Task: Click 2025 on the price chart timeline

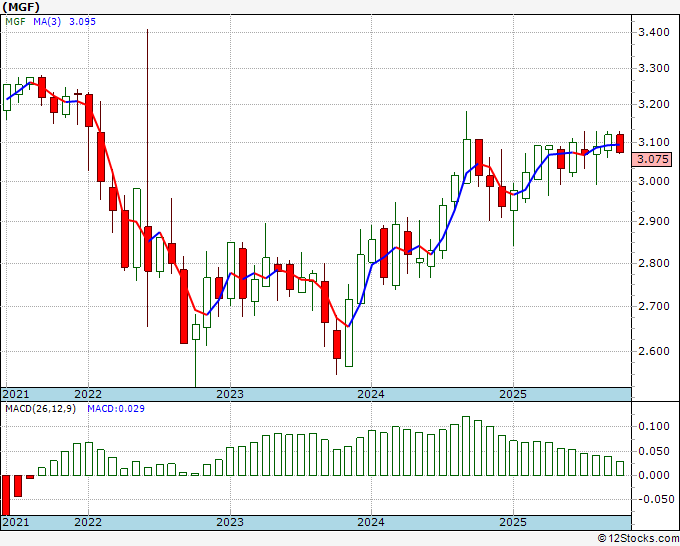Action: click(513, 394)
